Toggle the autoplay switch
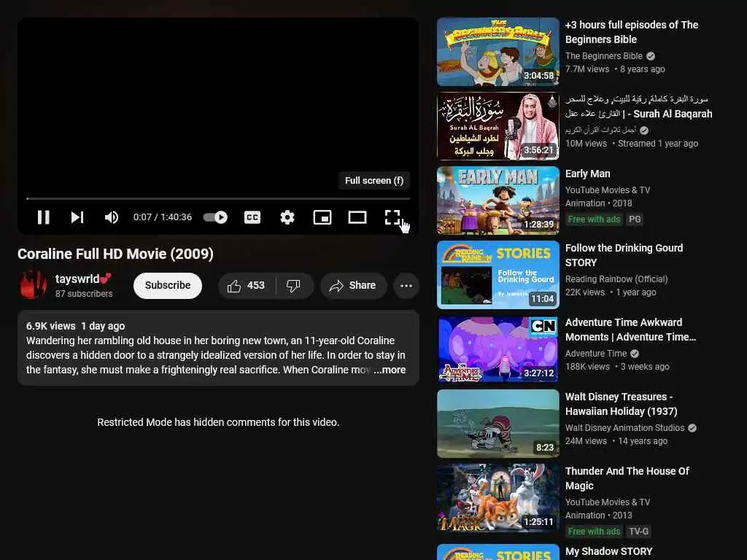 [x=215, y=217]
